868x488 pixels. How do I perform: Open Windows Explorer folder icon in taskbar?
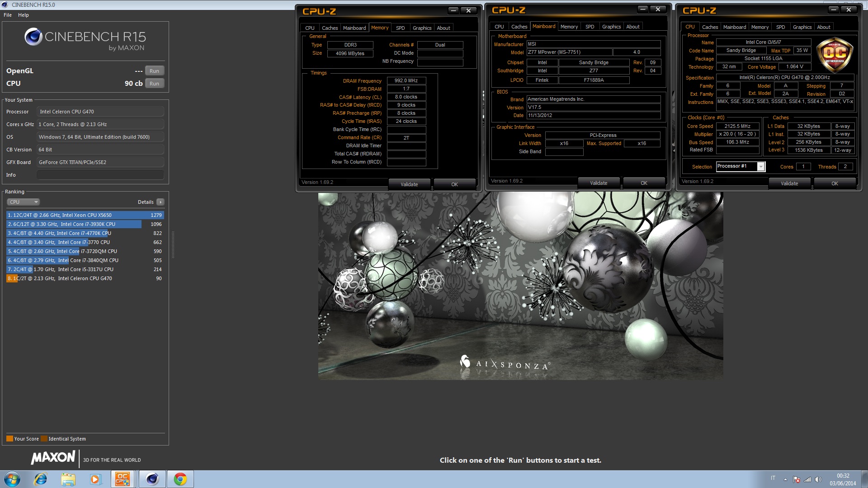[68, 479]
